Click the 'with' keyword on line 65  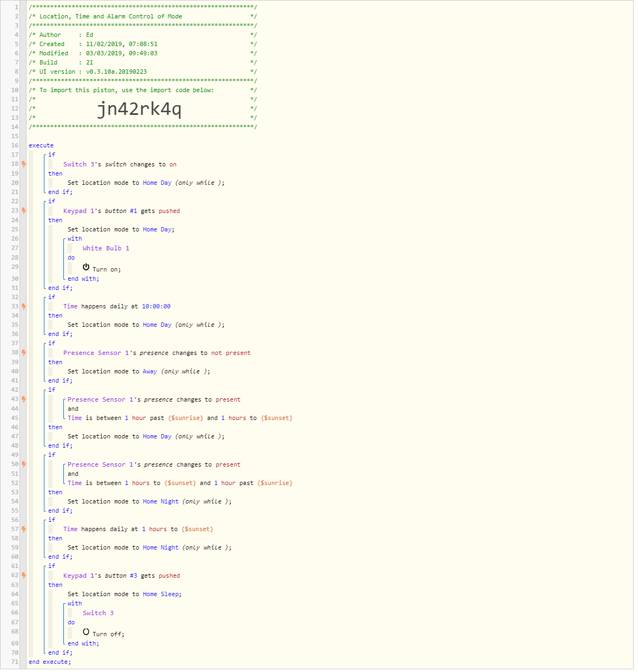tap(75, 603)
